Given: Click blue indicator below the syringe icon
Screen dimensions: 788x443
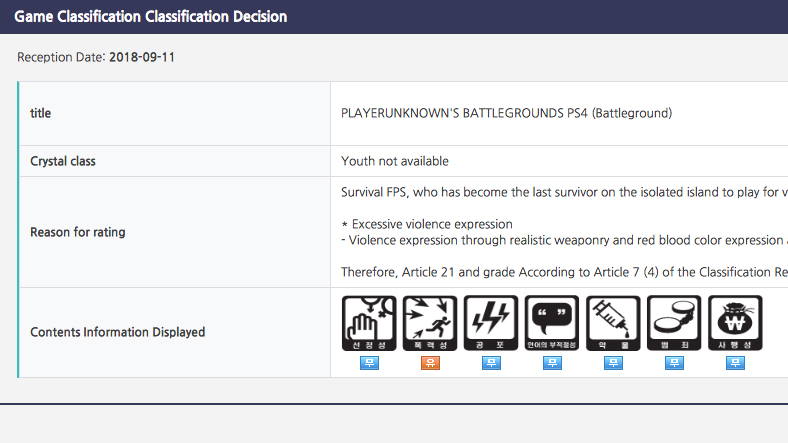Looking at the screenshot, I should point(613,363).
